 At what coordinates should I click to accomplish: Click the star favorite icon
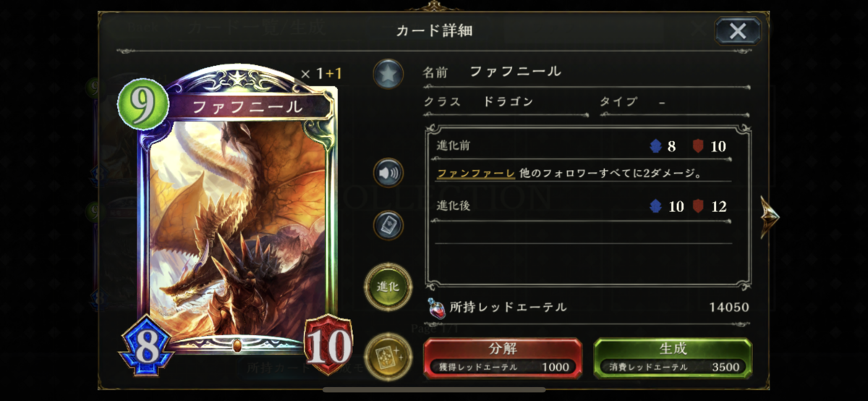click(388, 75)
